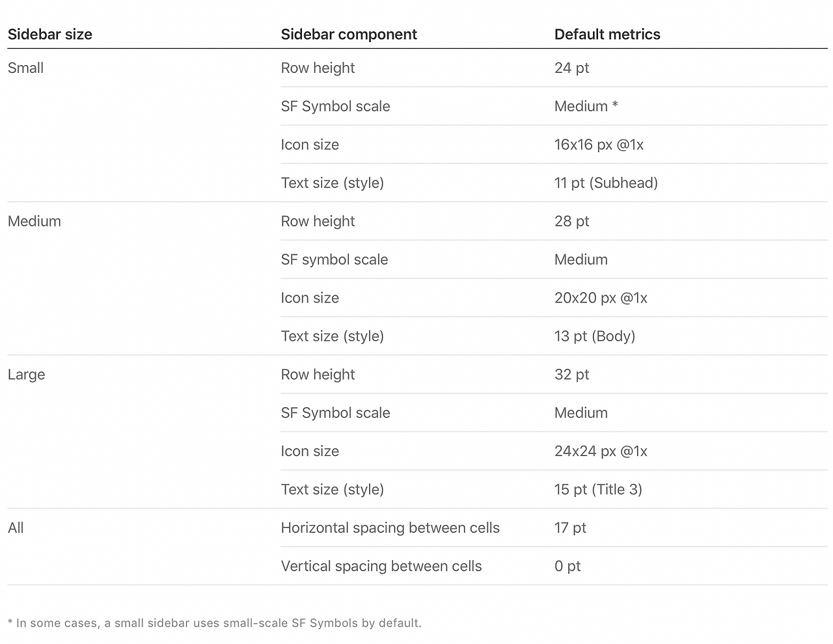The height and width of the screenshot is (644, 833).
Task: Click the '32 pt' row height value
Action: (x=572, y=375)
